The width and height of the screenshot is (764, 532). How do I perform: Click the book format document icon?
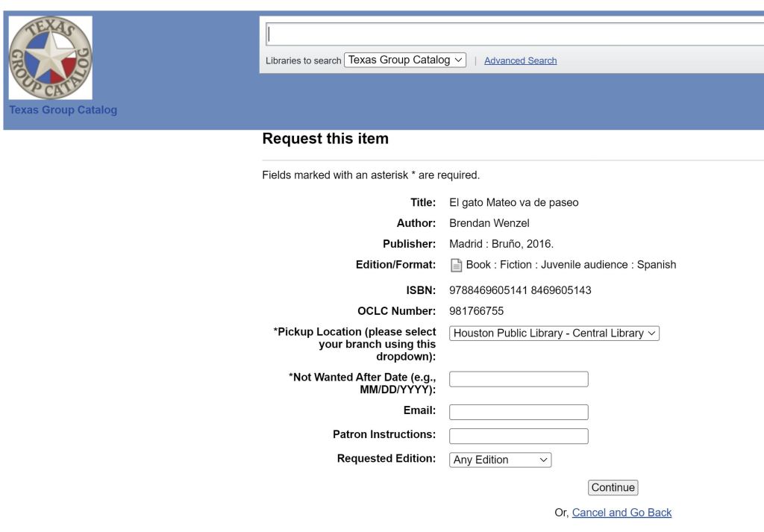[457, 266]
